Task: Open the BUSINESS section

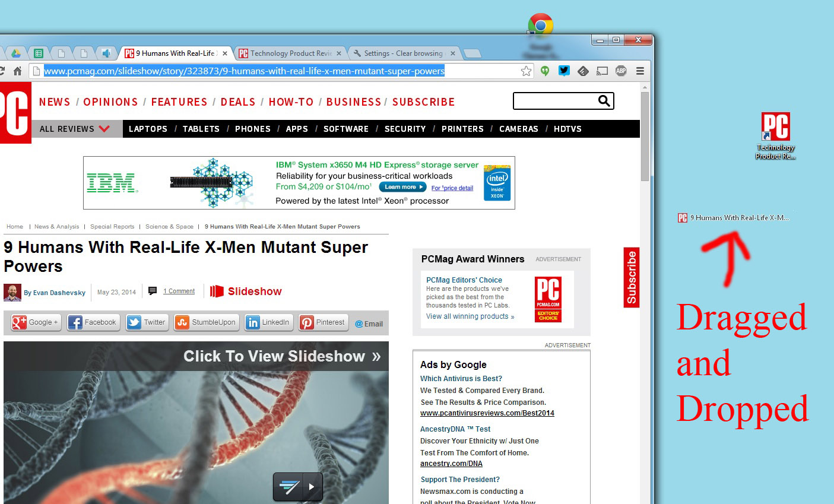Action: (354, 102)
